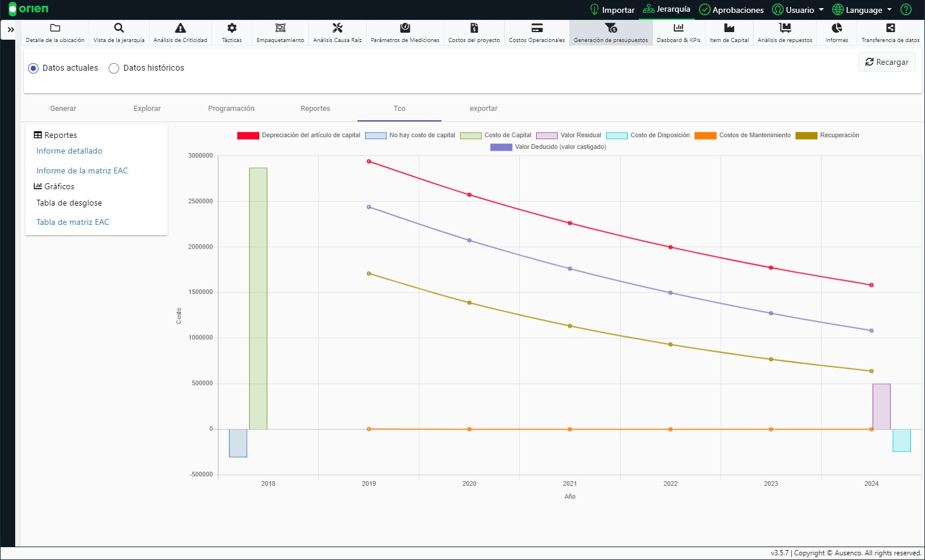925x560 pixels.
Task: Click the Informes pie chart icon
Action: (x=837, y=28)
